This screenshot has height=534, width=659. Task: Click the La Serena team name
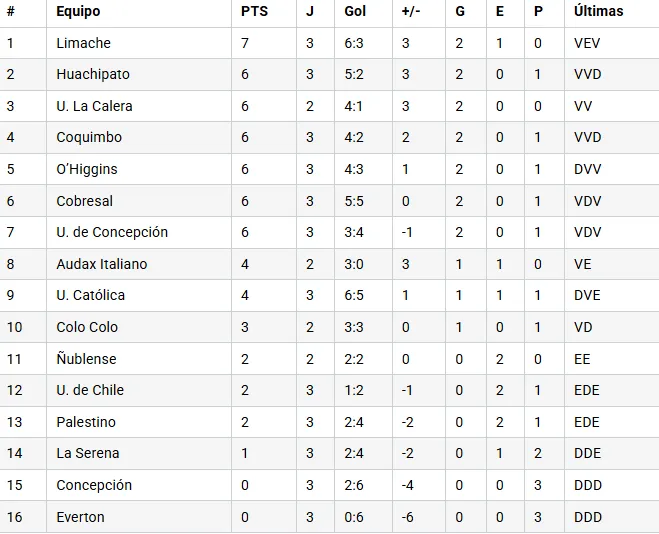tap(88, 453)
